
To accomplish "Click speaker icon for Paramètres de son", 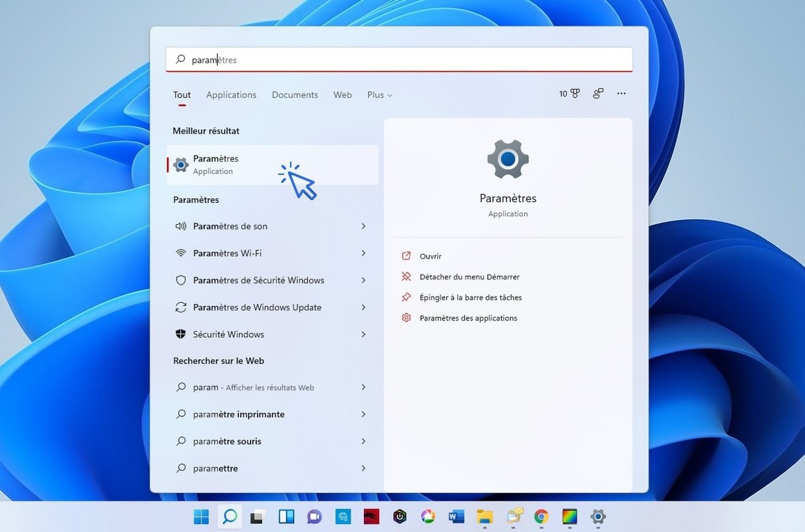I will (x=180, y=226).
